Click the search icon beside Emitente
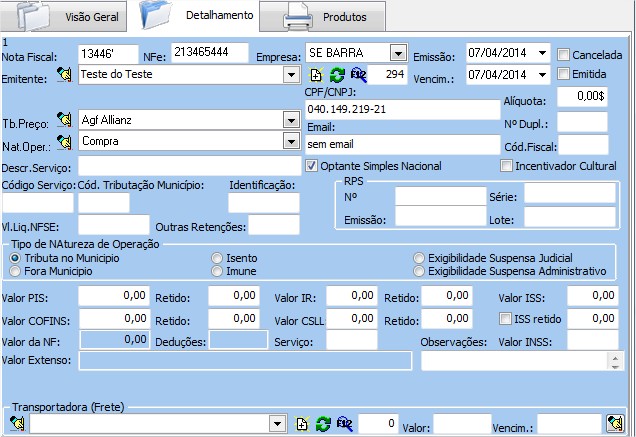This screenshot has height=437, width=636. (66, 74)
